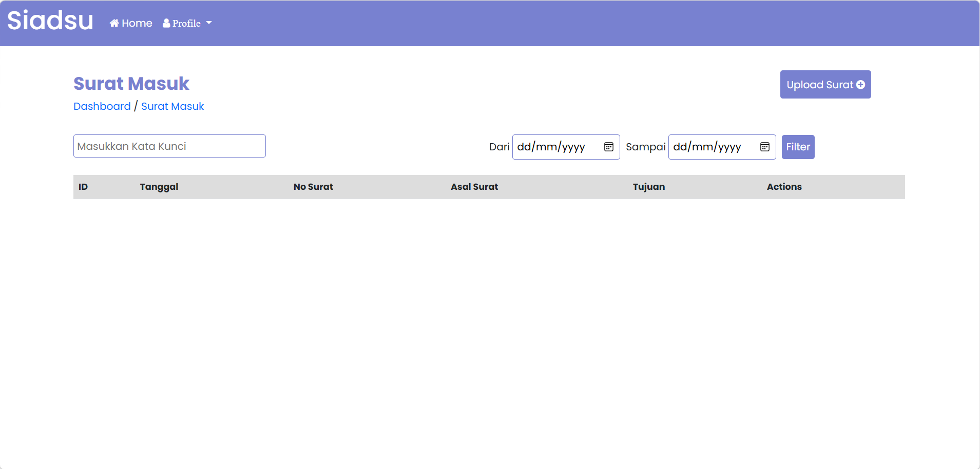Click the house icon beside Home
This screenshot has height=469, width=980.
coord(114,23)
